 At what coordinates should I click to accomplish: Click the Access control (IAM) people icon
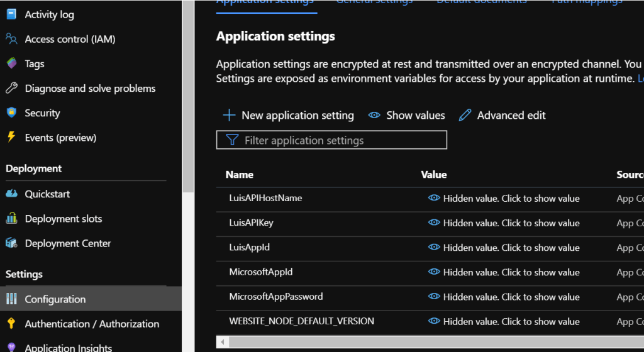click(11, 39)
